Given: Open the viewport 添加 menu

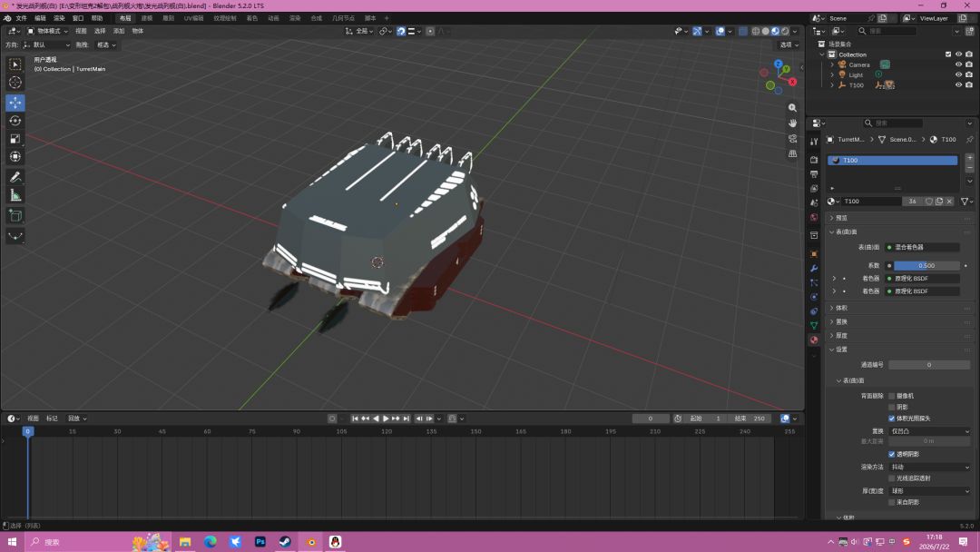Looking at the screenshot, I should click(x=119, y=31).
